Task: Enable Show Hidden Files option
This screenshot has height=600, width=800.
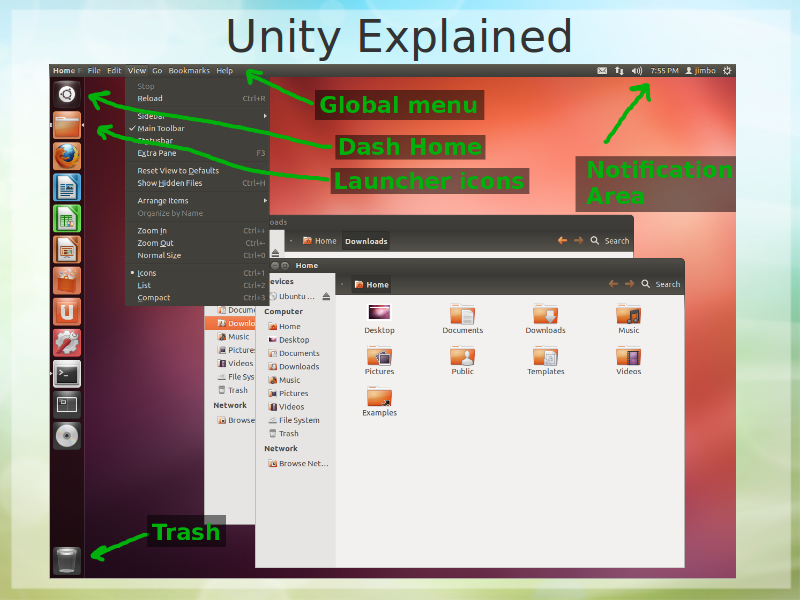Action: pyautogui.click(x=197, y=183)
